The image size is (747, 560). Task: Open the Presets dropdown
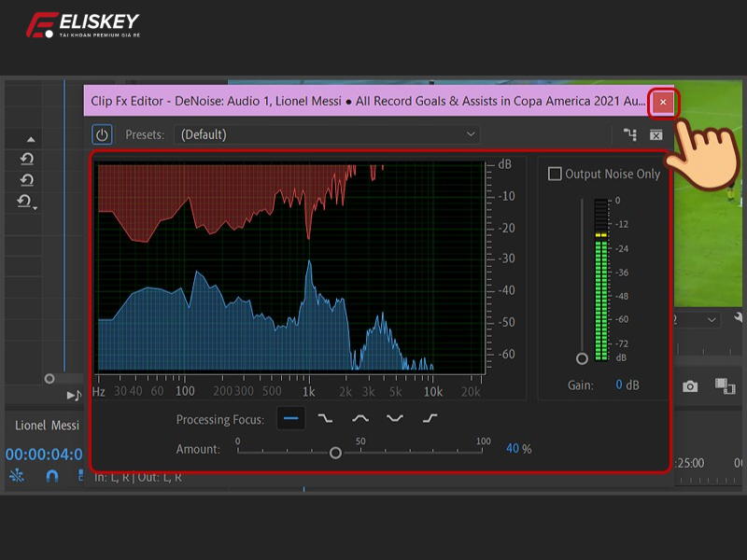pos(329,134)
